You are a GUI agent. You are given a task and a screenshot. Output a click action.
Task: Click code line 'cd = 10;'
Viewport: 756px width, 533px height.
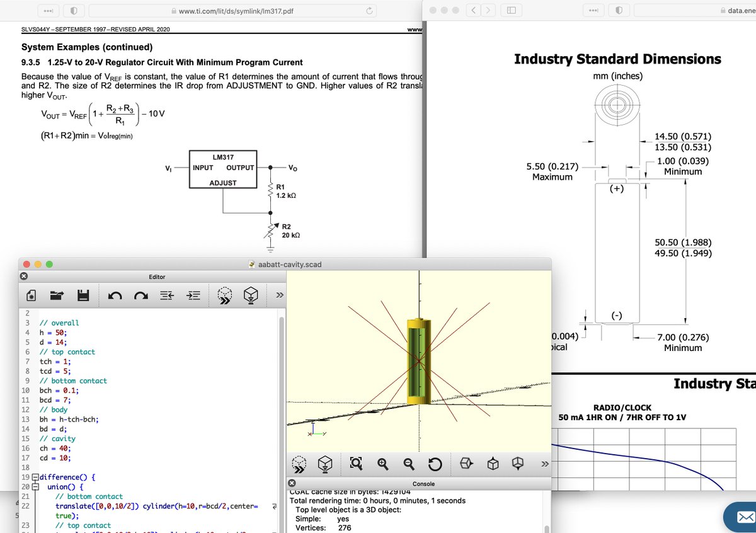(55, 457)
